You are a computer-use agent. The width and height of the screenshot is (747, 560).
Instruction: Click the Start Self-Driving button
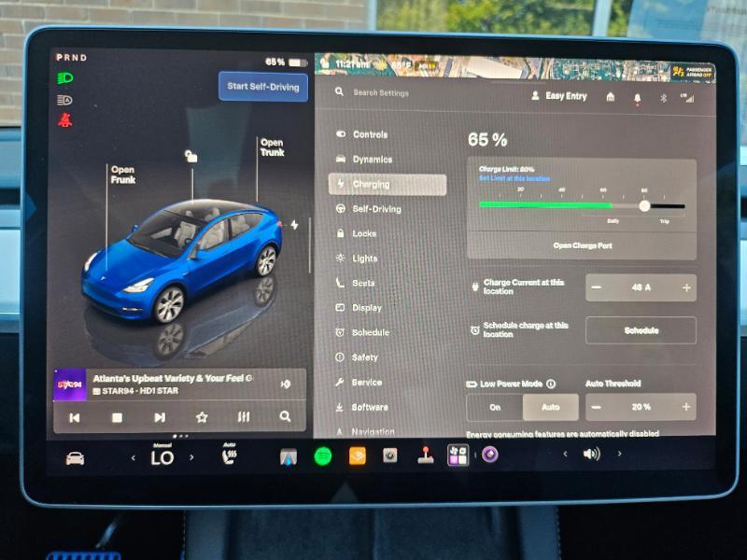[263, 87]
